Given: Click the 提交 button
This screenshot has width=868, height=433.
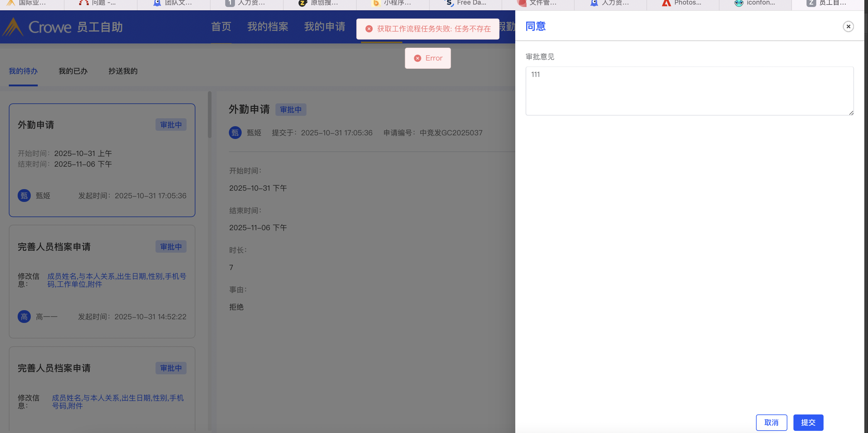Looking at the screenshot, I should click(808, 422).
